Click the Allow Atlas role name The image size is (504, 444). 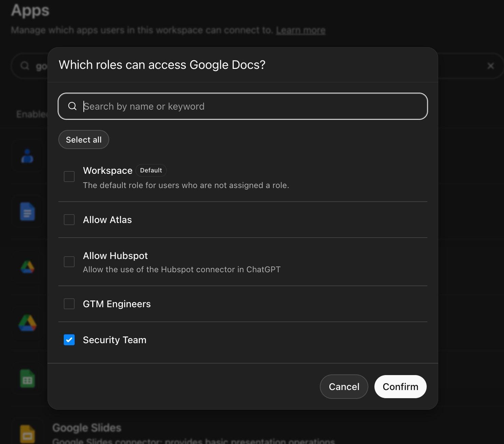[107, 220]
